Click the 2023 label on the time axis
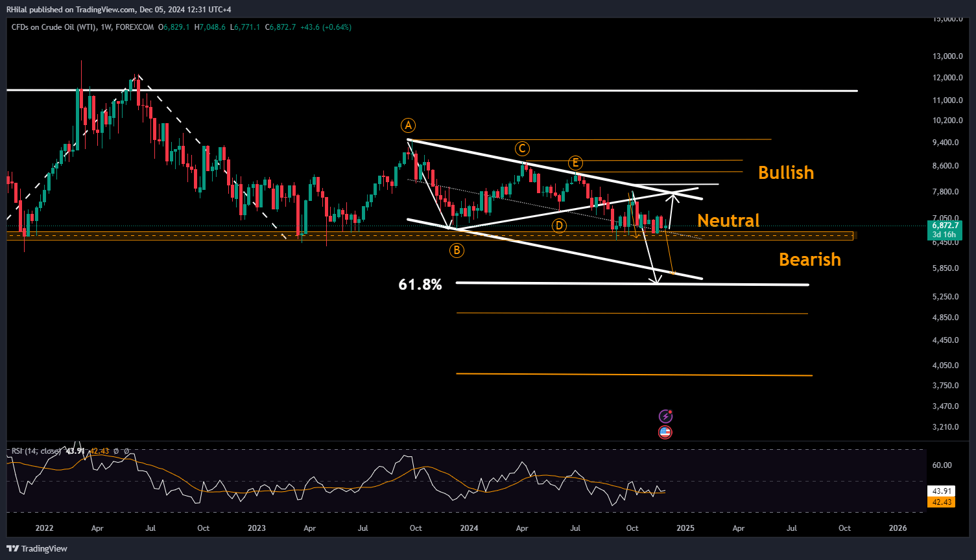The width and height of the screenshot is (976, 560). 257,528
